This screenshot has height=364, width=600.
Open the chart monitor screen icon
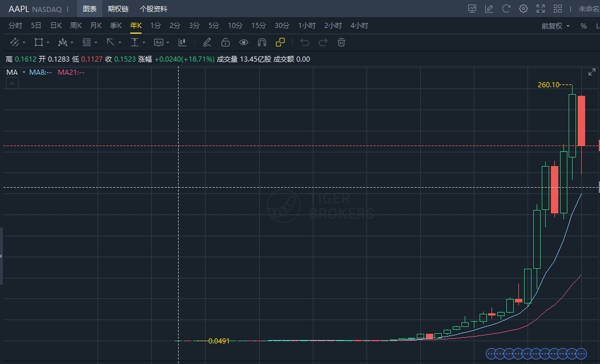472,9
